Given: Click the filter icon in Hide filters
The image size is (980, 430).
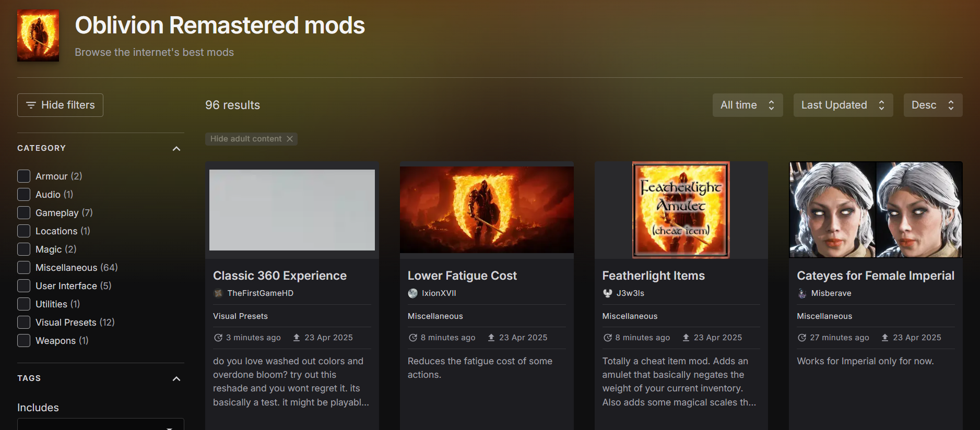Looking at the screenshot, I should pyautogui.click(x=31, y=105).
